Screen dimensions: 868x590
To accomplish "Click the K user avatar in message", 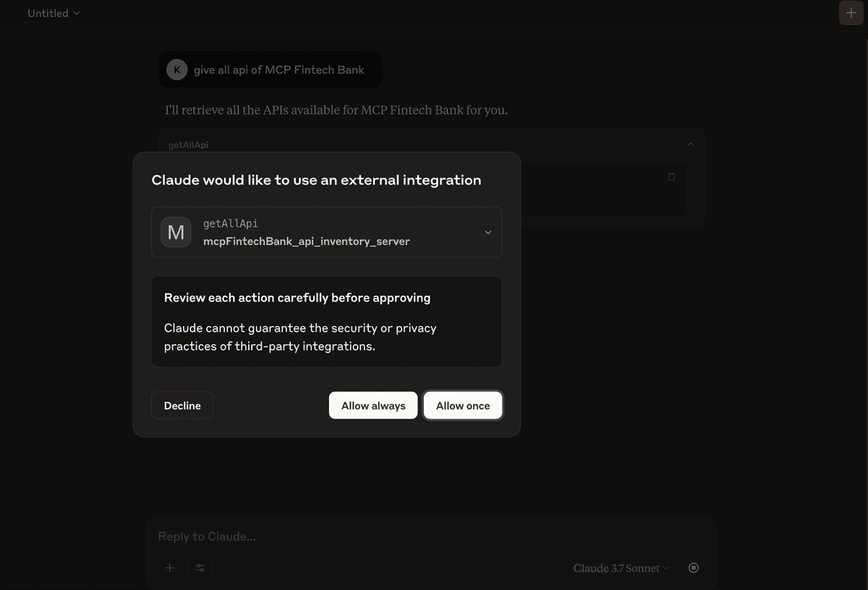I will 176,69.
